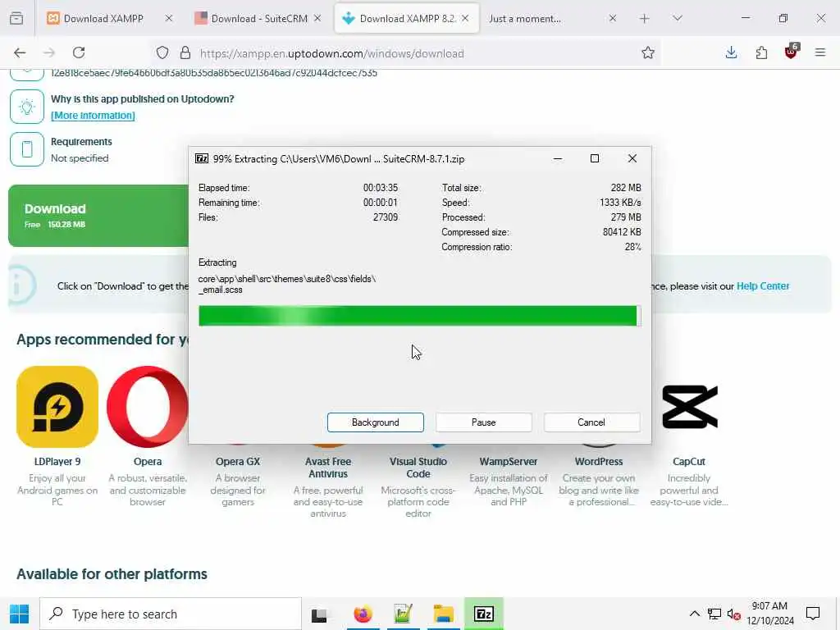
Task: Click the tracking protection shield icon
Action: (x=162, y=52)
